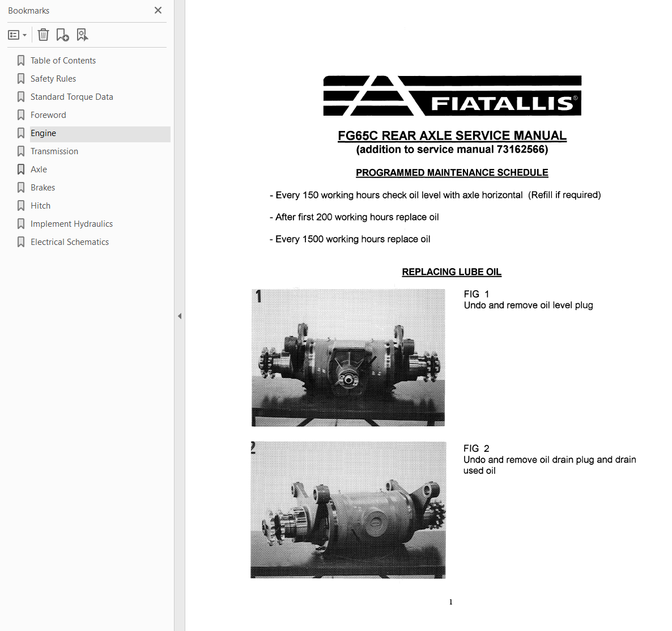Add a new bookmark via toolbar icon
The height and width of the screenshot is (631, 672).
click(62, 35)
